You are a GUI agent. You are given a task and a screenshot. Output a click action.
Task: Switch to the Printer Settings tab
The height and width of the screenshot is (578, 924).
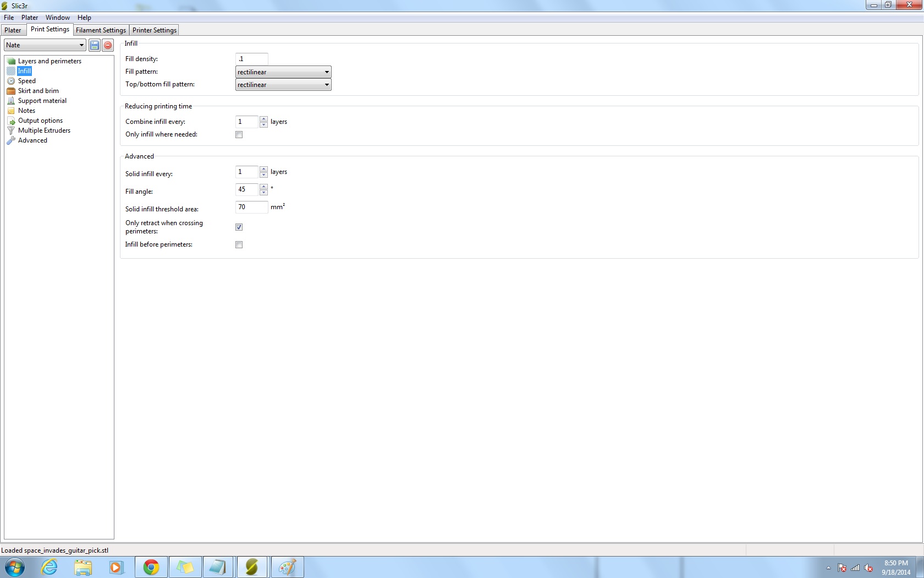click(155, 30)
